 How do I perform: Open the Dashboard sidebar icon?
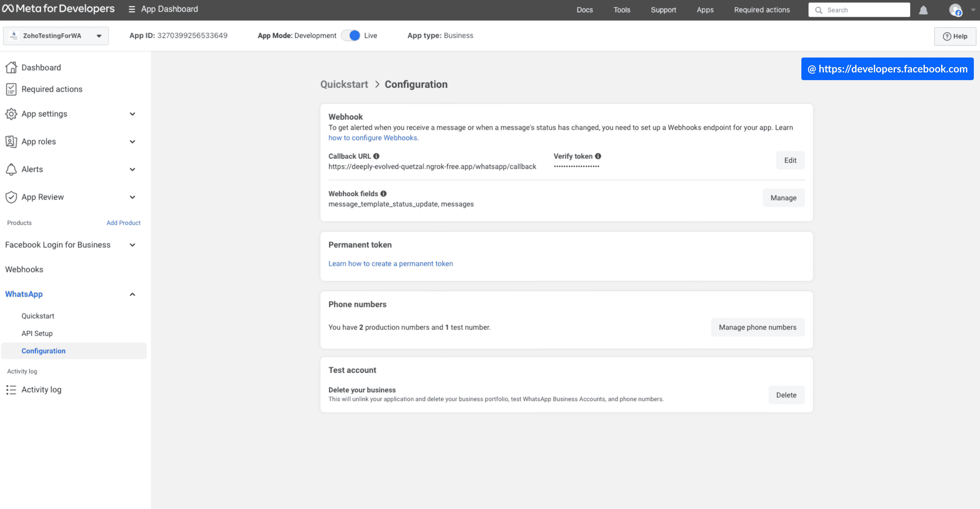coord(11,67)
